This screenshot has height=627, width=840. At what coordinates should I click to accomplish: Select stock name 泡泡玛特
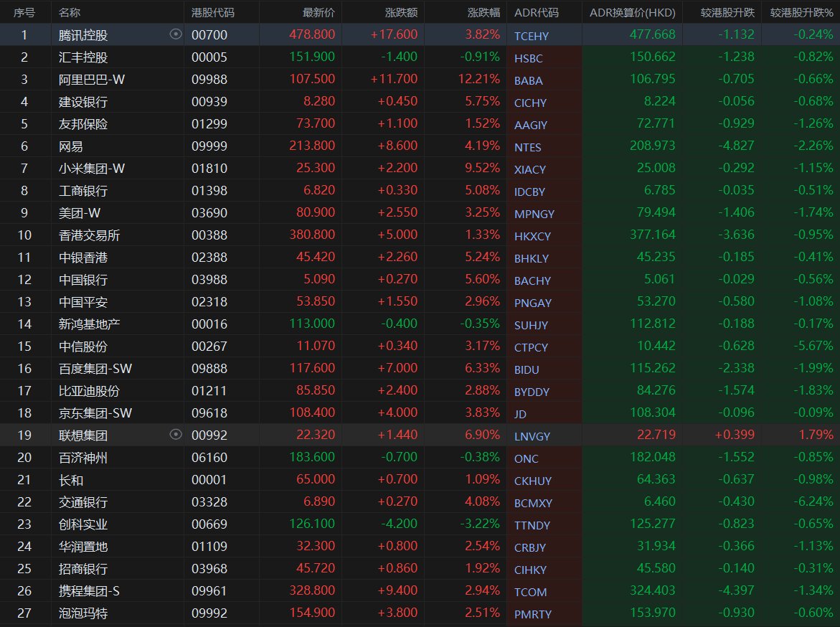83,613
